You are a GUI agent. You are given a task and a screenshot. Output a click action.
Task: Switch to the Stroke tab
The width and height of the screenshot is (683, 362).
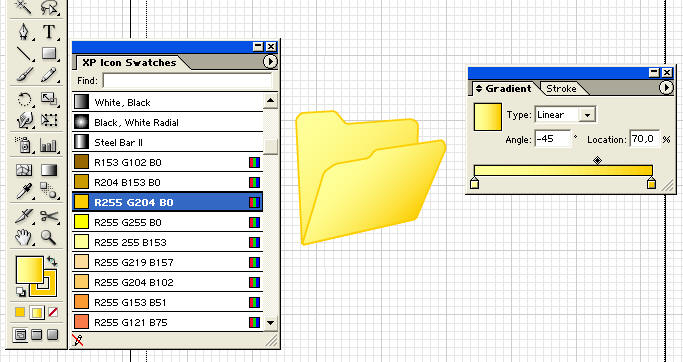[561, 88]
